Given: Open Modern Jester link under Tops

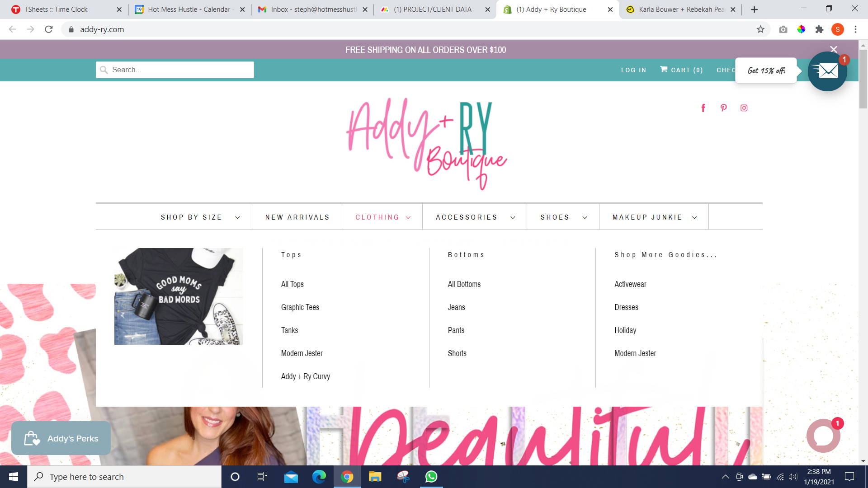Looking at the screenshot, I should point(302,353).
